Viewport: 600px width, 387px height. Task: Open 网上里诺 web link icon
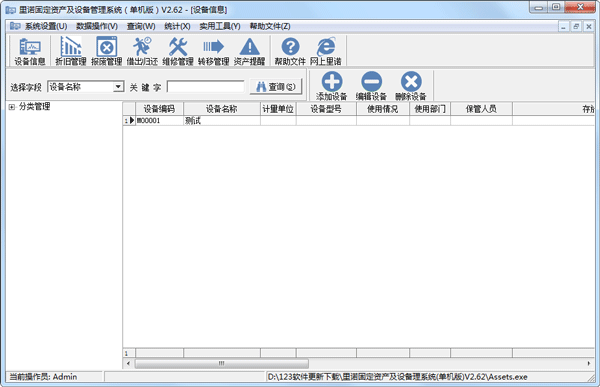pos(326,51)
